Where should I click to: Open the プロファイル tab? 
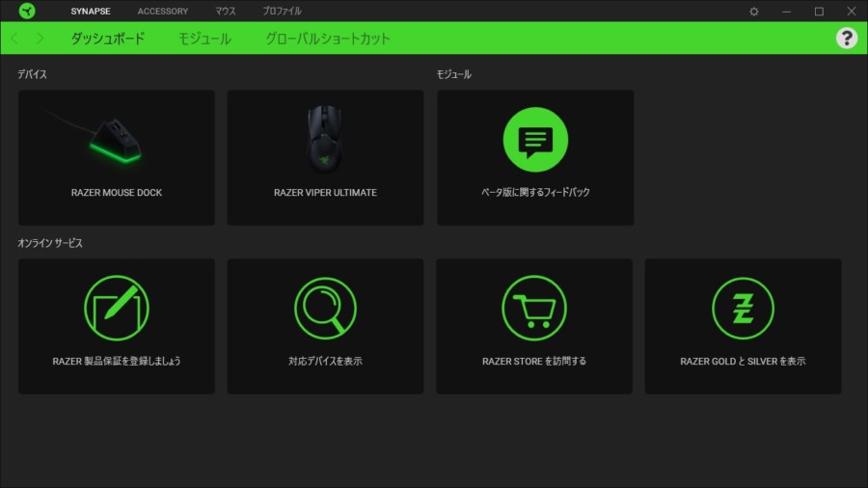[282, 12]
